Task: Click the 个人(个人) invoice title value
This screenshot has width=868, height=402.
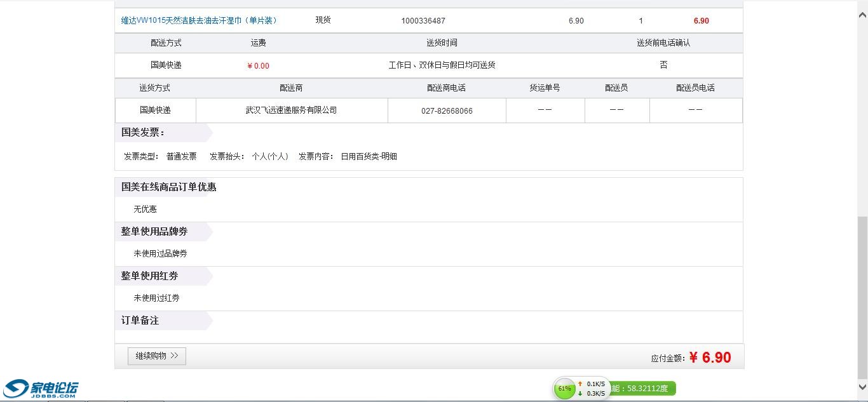Action: point(270,156)
